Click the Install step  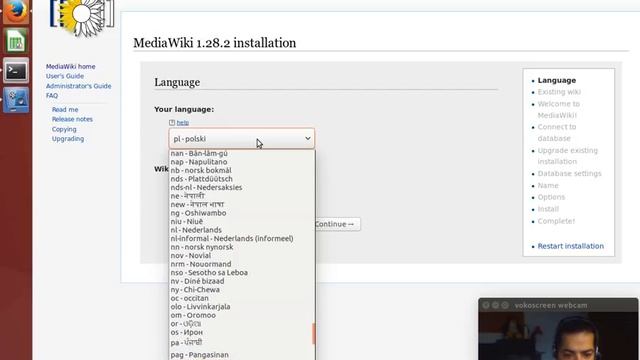click(x=548, y=209)
